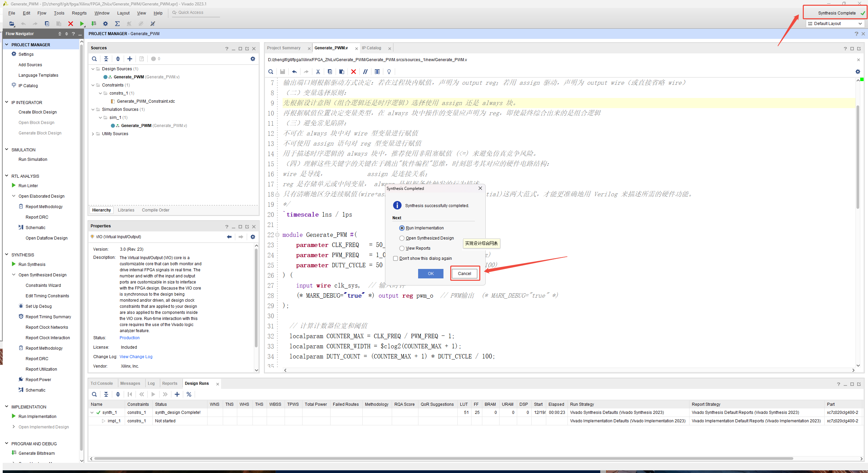
Task: Select the Open Synthesized Design radio option
Action: pyautogui.click(x=402, y=238)
